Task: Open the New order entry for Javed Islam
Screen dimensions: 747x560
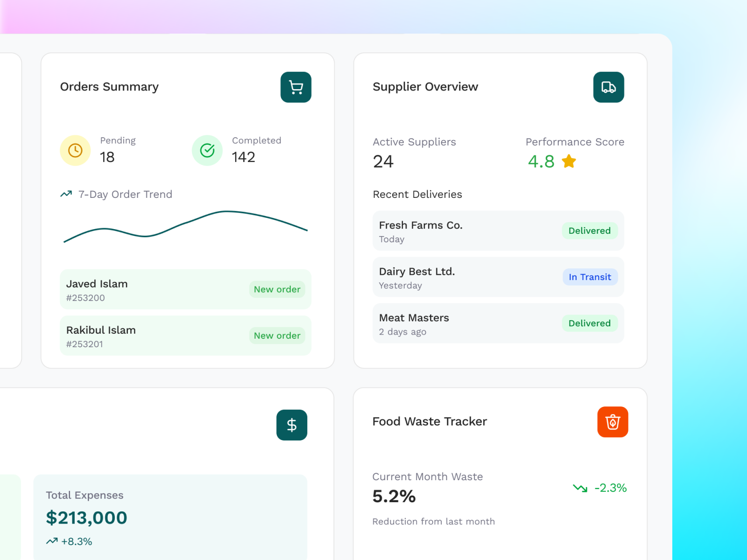Action: tap(185, 289)
